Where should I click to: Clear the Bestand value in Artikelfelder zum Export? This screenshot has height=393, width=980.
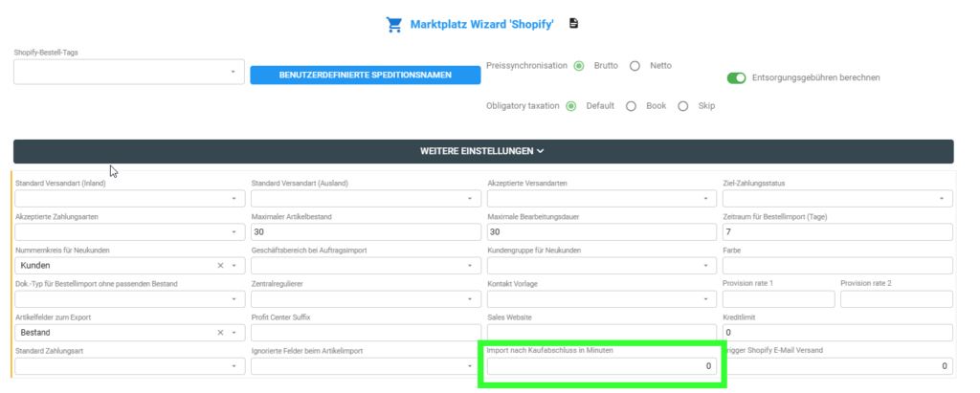pos(220,333)
